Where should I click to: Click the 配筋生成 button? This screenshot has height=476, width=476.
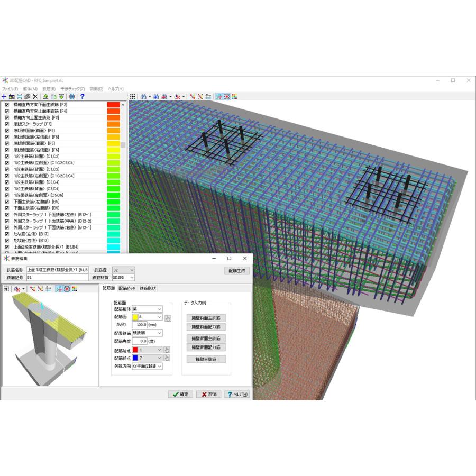[x=237, y=271]
